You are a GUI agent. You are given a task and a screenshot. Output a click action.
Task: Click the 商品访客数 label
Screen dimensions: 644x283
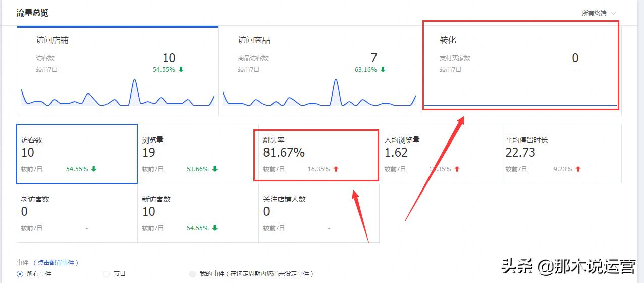point(253,58)
